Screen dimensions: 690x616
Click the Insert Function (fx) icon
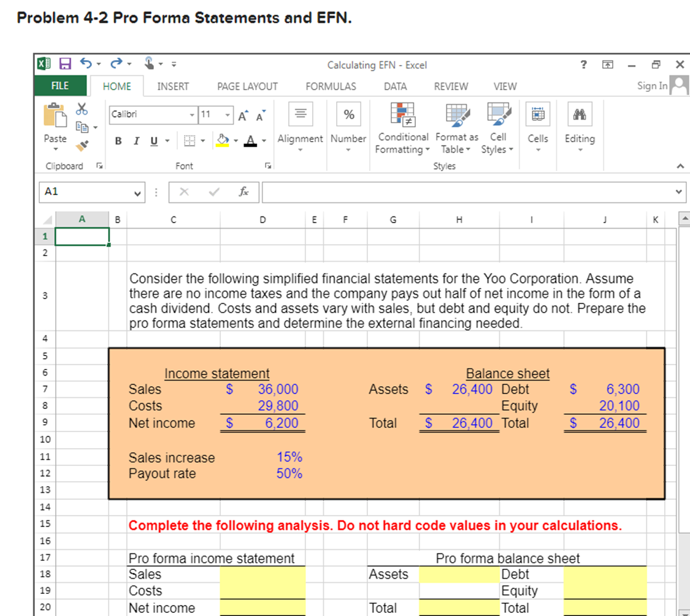coord(243,192)
